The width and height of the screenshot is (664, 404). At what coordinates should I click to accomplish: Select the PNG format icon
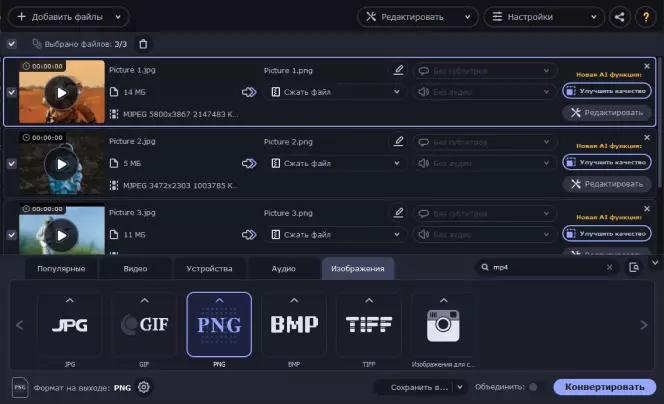[219, 325]
